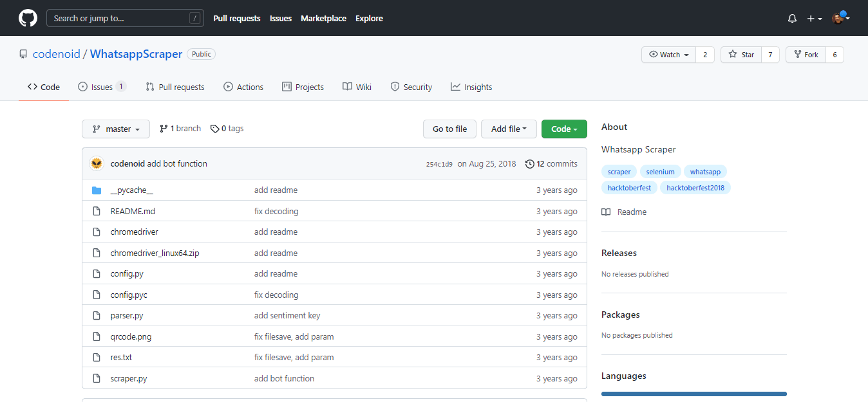Click the commits history clock icon
The height and width of the screenshot is (402, 868).
[x=529, y=164]
